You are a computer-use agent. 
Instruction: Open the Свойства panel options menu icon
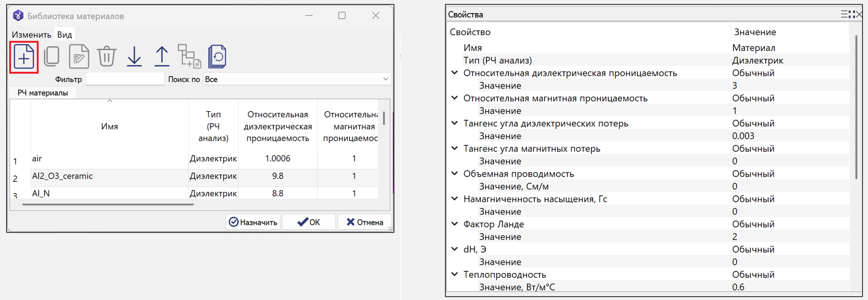coord(844,15)
